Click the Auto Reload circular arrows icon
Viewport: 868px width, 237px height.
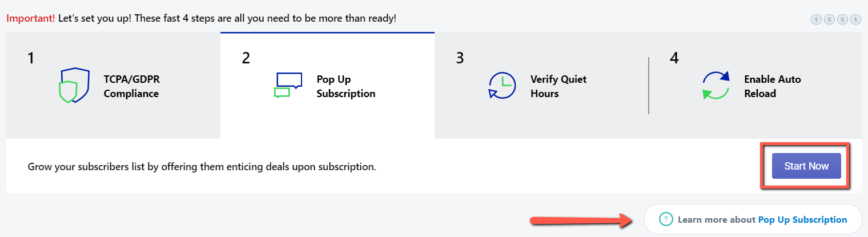(x=716, y=86)
